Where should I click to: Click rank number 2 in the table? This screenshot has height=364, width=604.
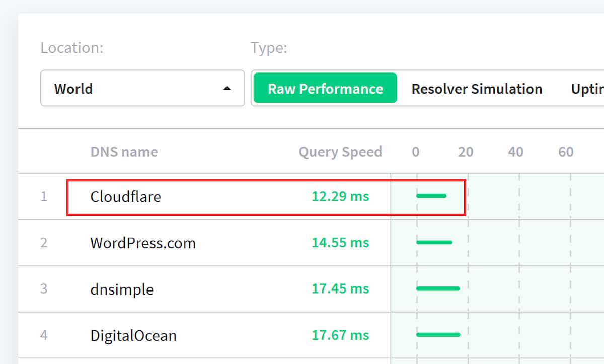point(44,243)
